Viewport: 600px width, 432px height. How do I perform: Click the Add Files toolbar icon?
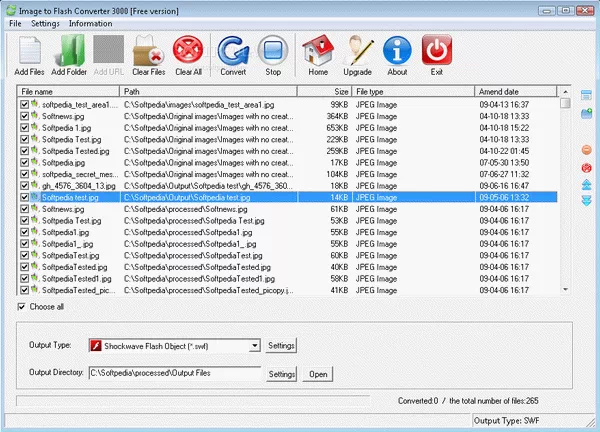click(29, 51)
